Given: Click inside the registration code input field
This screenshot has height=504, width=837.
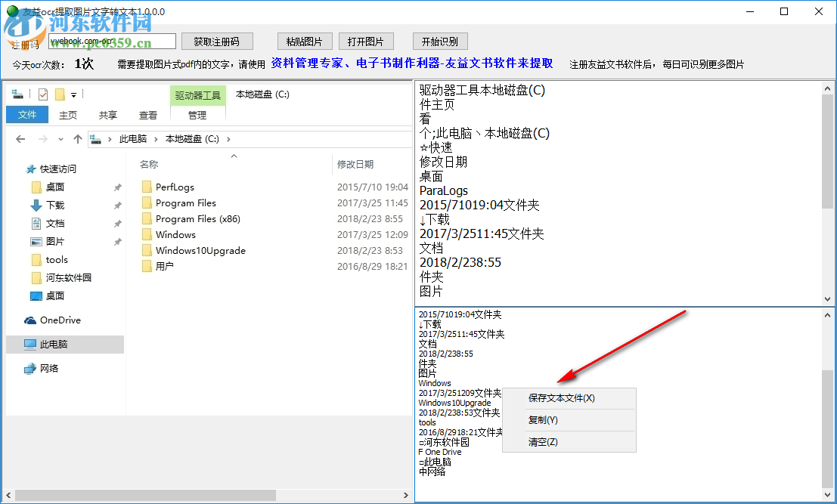Looking at the screenshot, I should (x=113, y=41).
